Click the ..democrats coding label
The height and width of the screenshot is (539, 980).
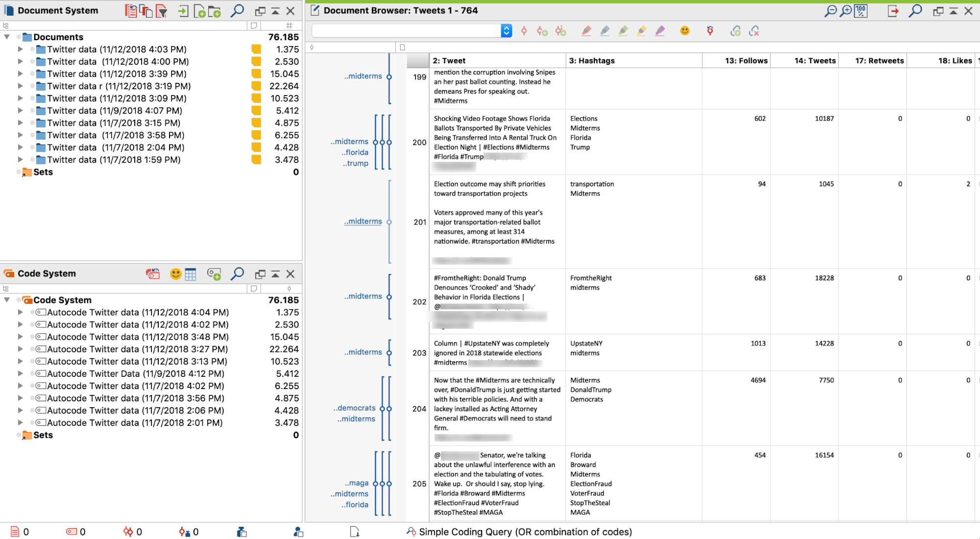click(354, 408)
